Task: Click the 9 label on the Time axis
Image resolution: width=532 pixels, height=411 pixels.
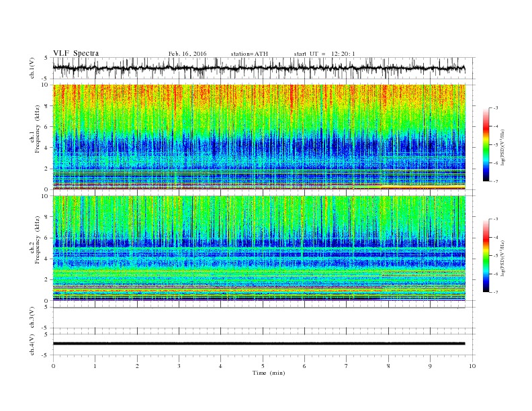Action: [430, 366]
